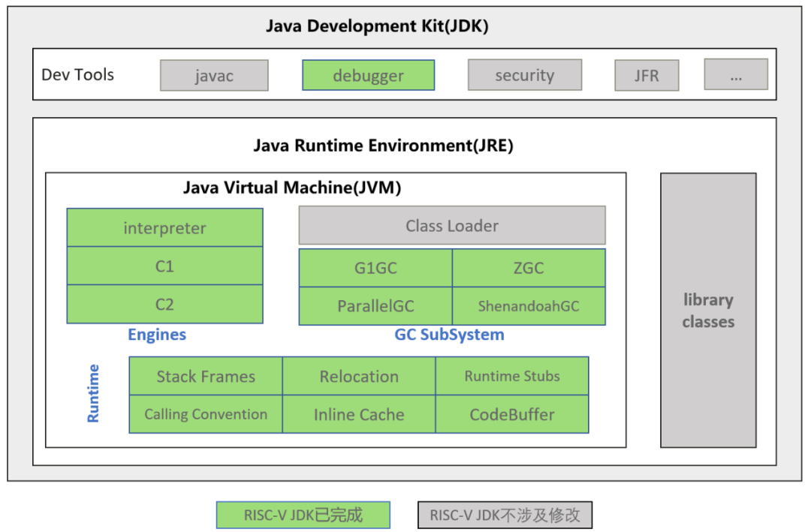
Task: Click the G1GC cell
Action: 375,268
